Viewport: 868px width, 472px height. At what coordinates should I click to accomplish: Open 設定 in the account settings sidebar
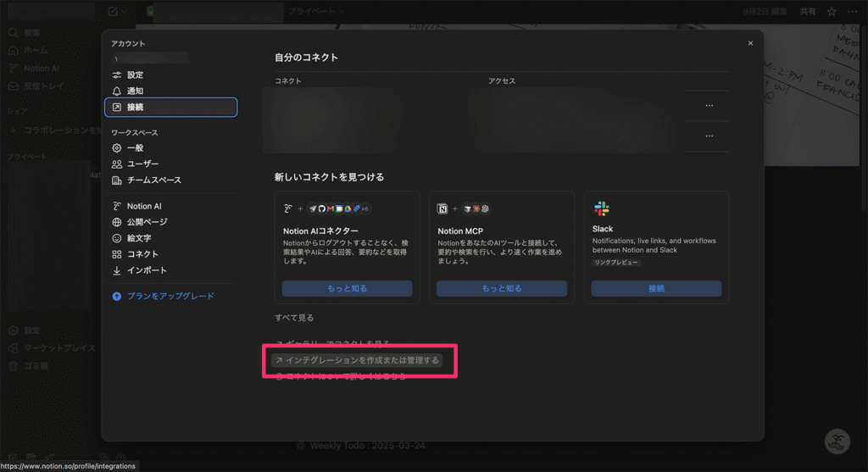135,75
